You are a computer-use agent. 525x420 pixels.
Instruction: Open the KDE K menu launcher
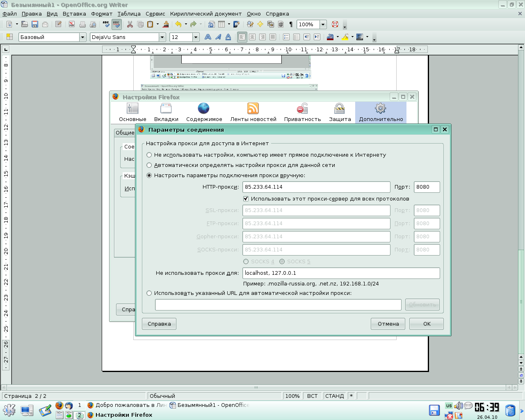pyautogui.click(x=9, y=410)
